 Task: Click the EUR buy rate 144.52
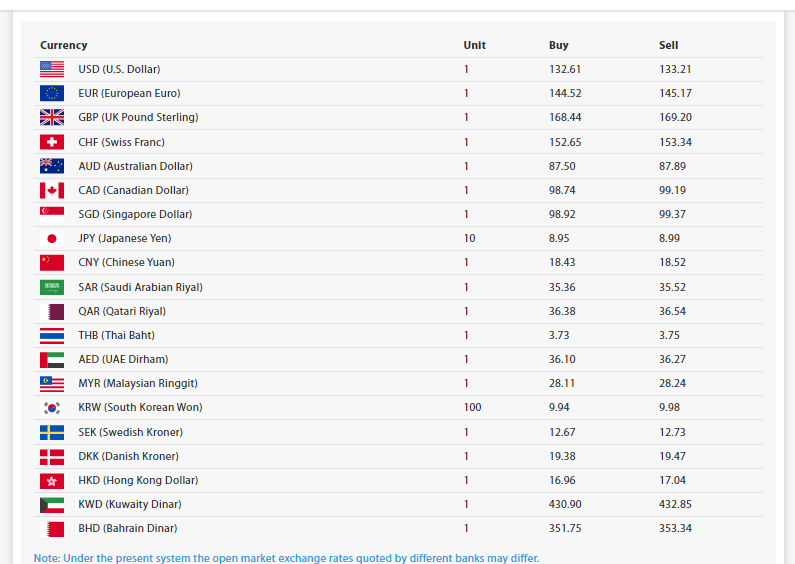click(x=565, y=93)
